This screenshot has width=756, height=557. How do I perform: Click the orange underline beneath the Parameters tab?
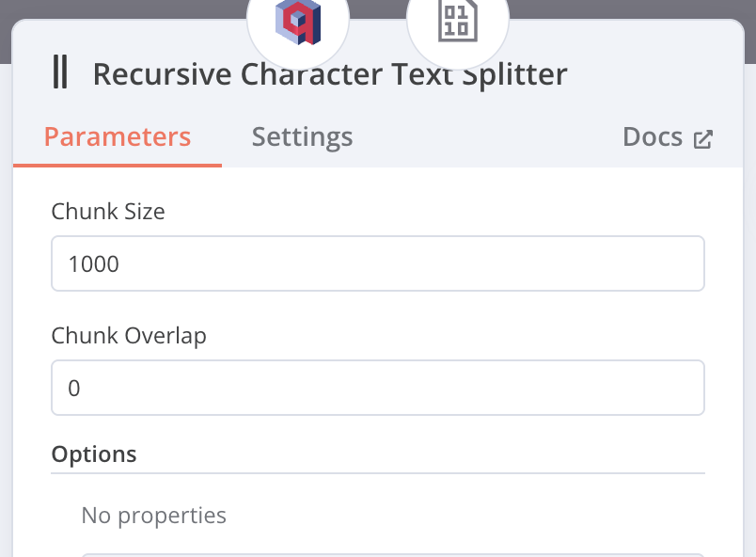[x=118, y=166]
